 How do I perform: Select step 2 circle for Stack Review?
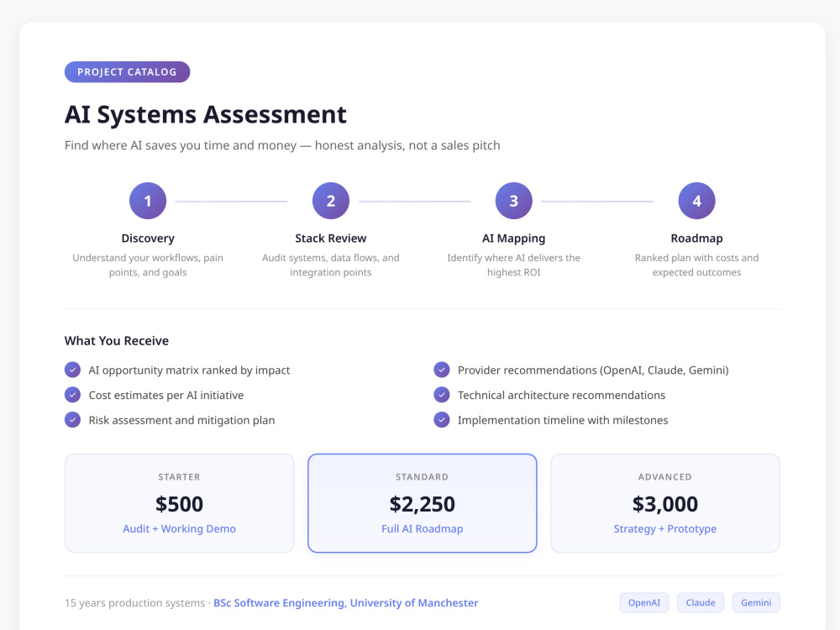point(330,201)
